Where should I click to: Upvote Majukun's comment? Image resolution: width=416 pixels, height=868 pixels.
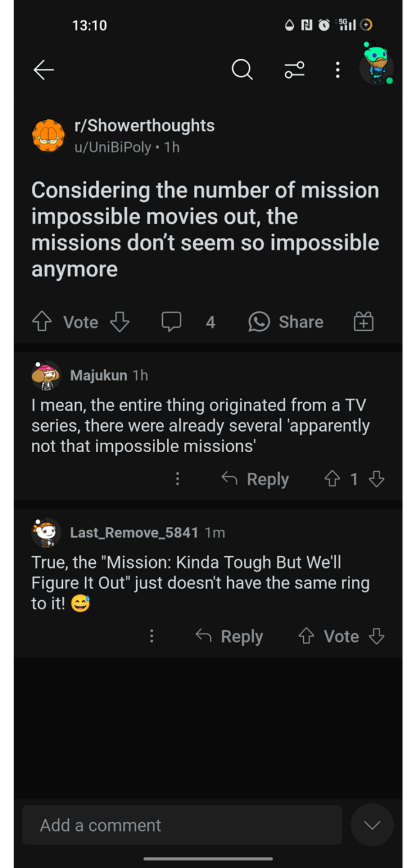point(333,479)
